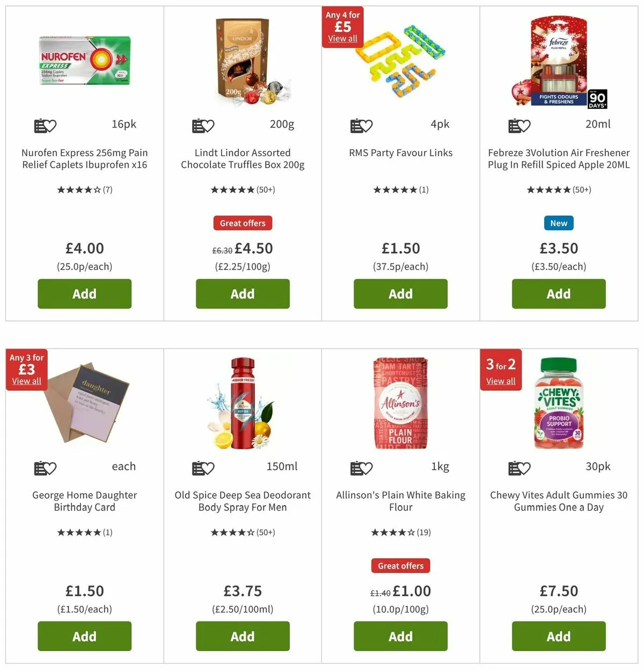Add Lindt Lindor Truffles Box to trolley
Viewport: 644px width, 671px height.
[243, 294]
